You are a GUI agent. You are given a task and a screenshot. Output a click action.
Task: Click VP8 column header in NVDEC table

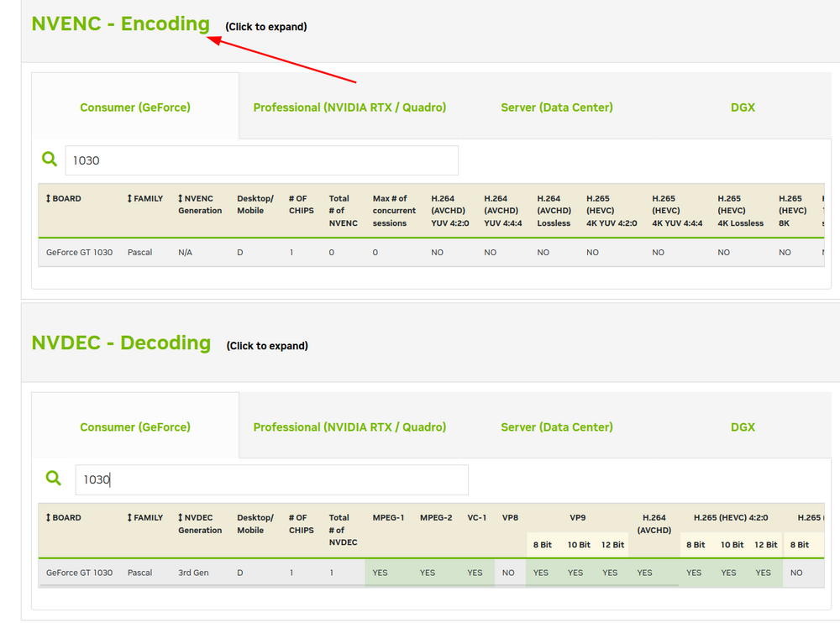510,517
